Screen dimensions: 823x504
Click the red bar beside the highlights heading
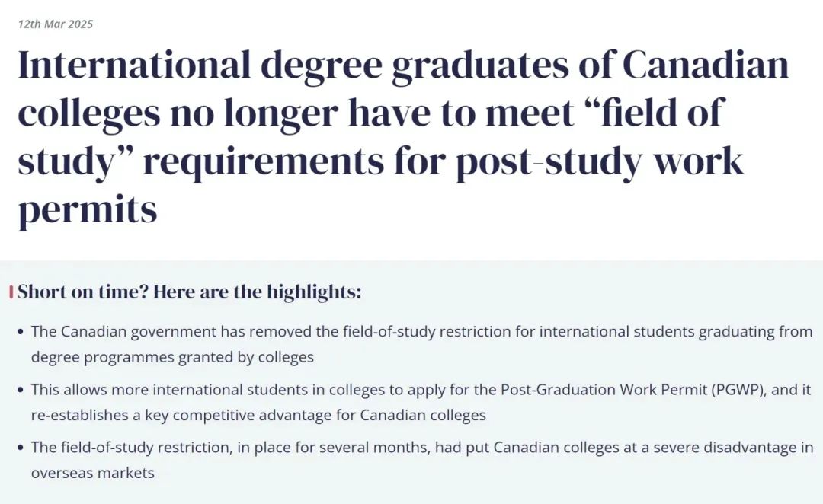pyautogui.click(x=11, y=292)
